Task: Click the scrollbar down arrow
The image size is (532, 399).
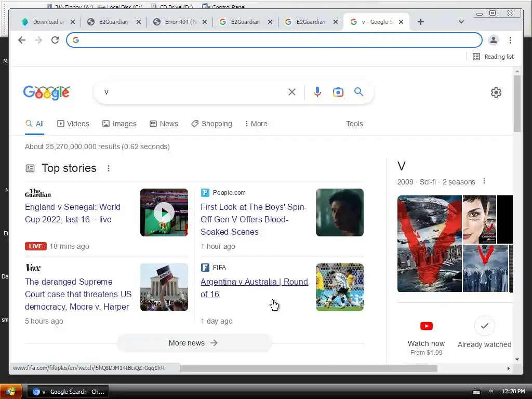Action: coord(517,360)
